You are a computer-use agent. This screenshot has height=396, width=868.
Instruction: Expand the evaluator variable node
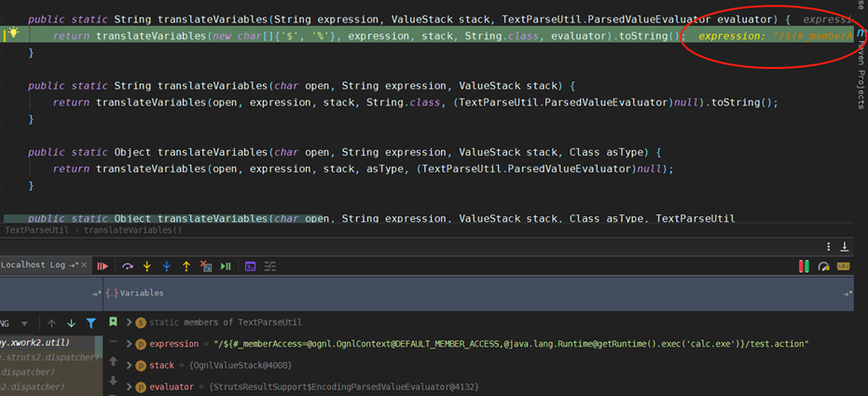coord(129,388)
